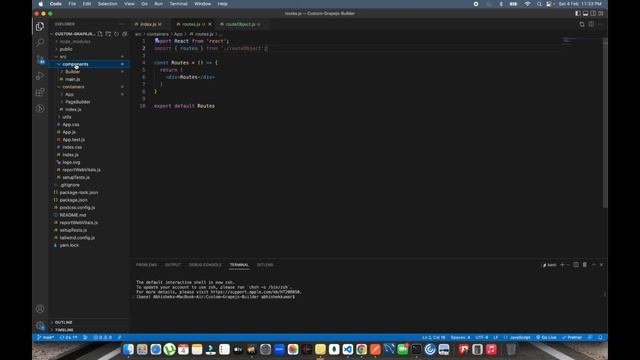
Task: Open the Music app in the dock
Action: tap(491, 349)
